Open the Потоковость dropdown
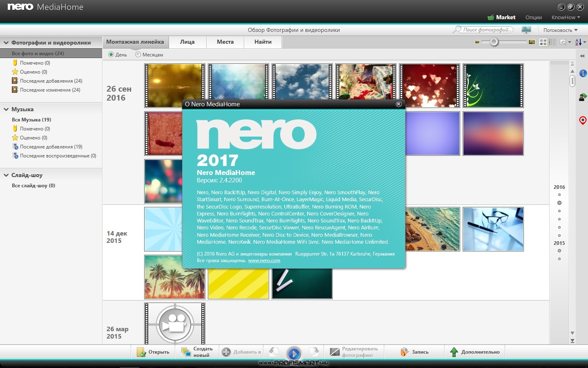The width and height of the screenshot is (588, 368). pos(560,30)
